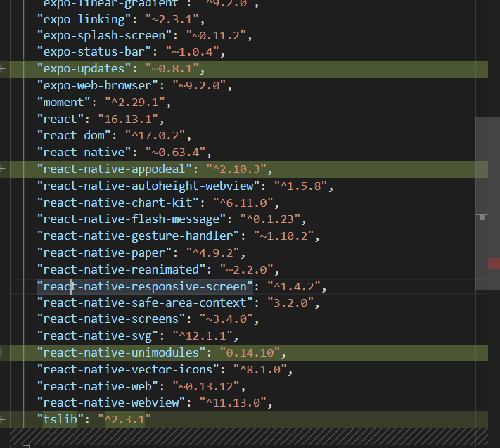Image resolution: width=500 pixels, height=448 pixels.
Task: Click the "react-native-flash-message" key
Action: point(132,219)
